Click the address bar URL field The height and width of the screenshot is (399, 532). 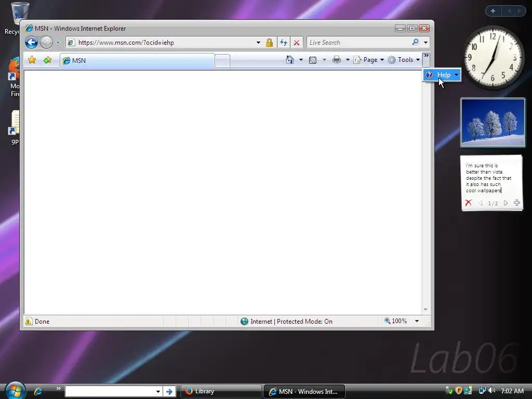[x=163, y=43]
